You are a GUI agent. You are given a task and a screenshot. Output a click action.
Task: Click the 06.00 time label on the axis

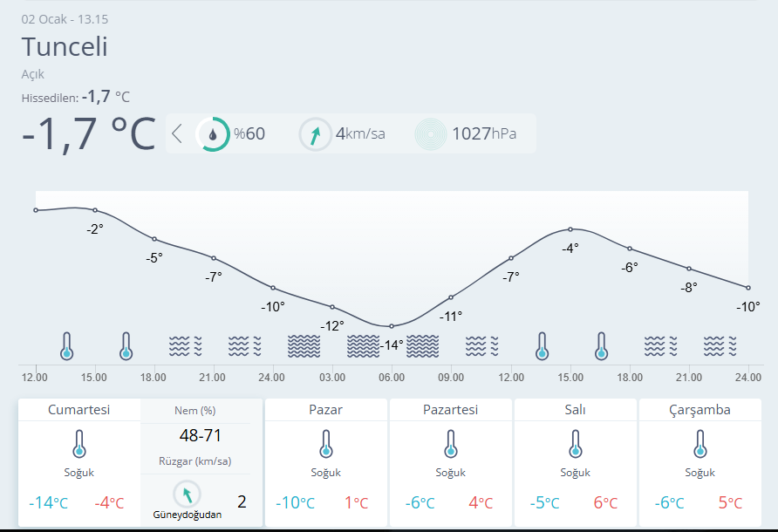pyautogui.click(x=392, y=378)
